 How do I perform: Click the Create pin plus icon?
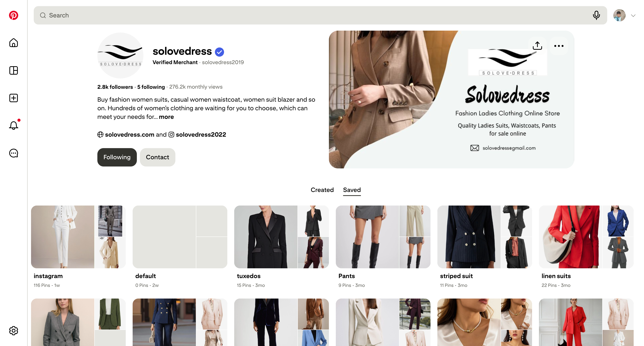13,98
